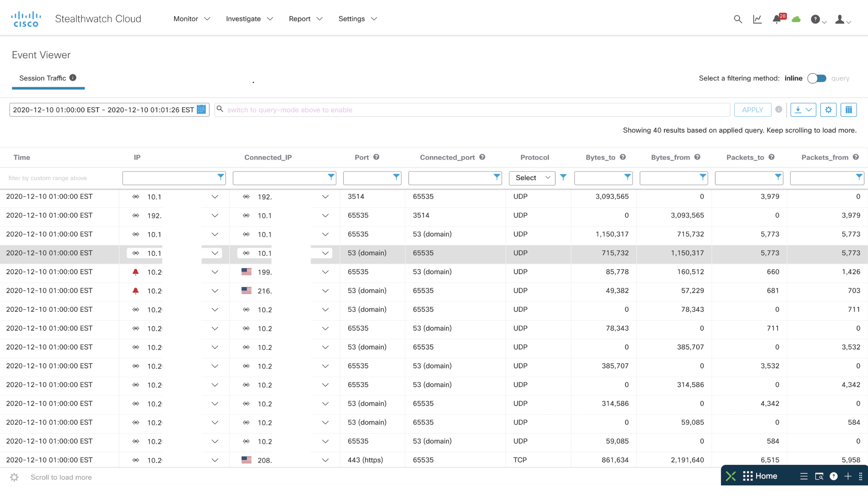Open the Protocol Select dropdown
Viewport: 868px width, 502px height.
point(532,178)
